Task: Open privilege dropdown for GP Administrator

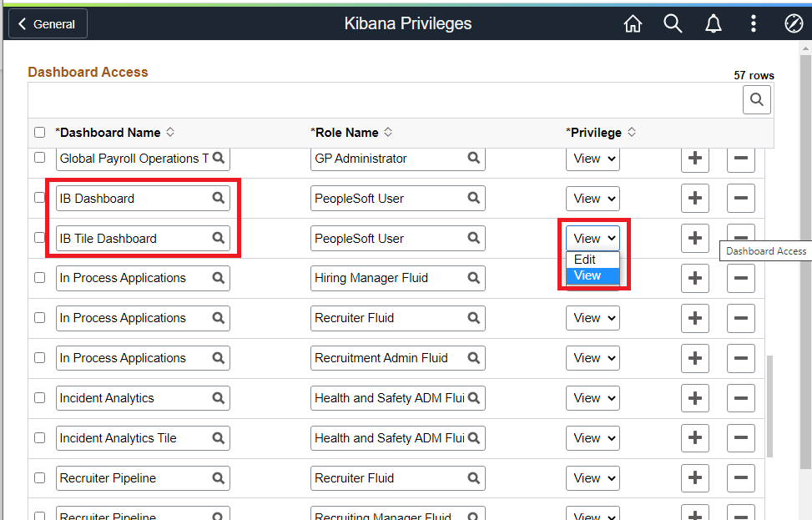Action: point(593,159)
